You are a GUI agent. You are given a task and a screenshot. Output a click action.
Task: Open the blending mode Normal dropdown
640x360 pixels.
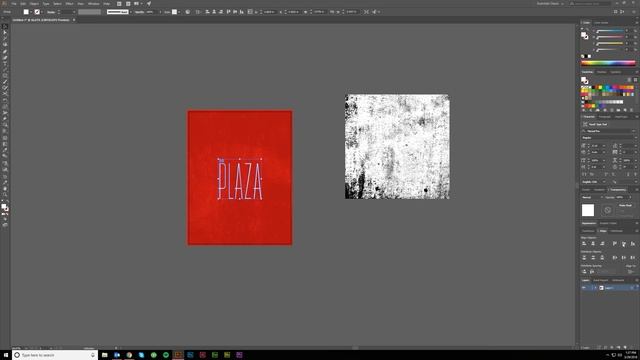click(x=592, y=197)
